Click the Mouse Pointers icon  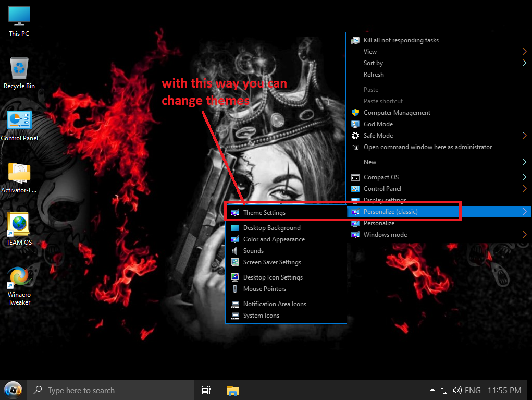[235, 289]
